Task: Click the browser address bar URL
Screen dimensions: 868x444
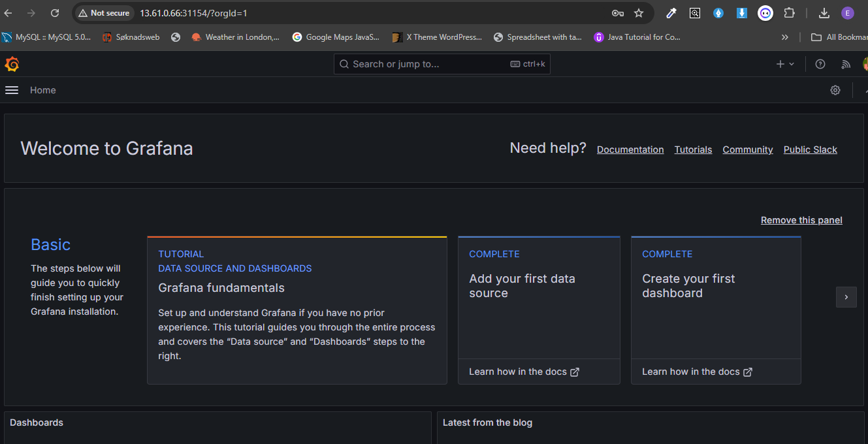Action: point(193,13)
